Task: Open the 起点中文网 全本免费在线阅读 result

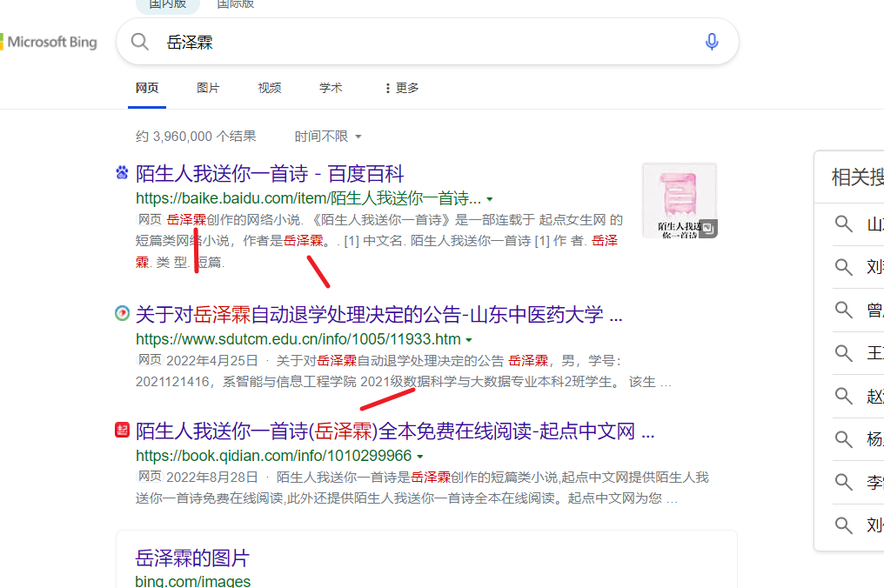Action: [395, 431]
